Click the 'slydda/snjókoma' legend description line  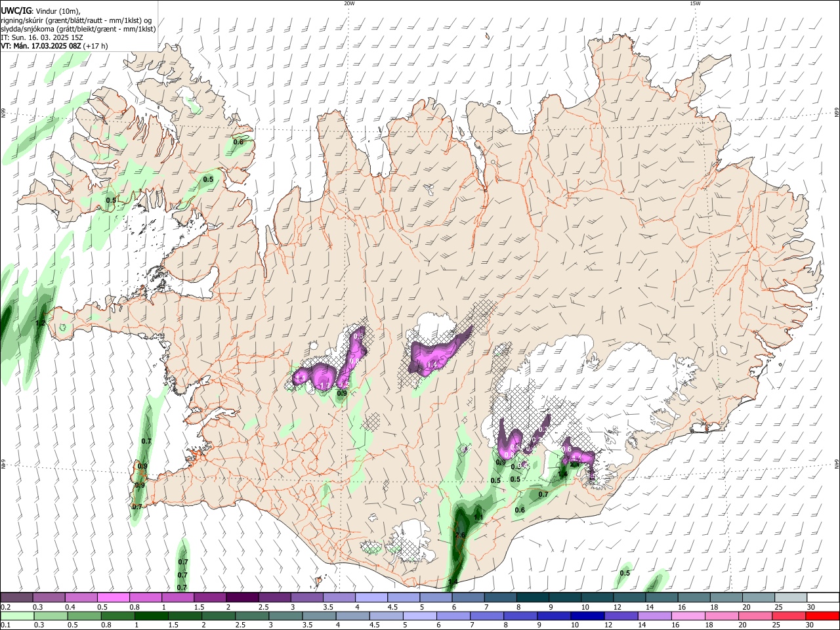tap(78, 29)
